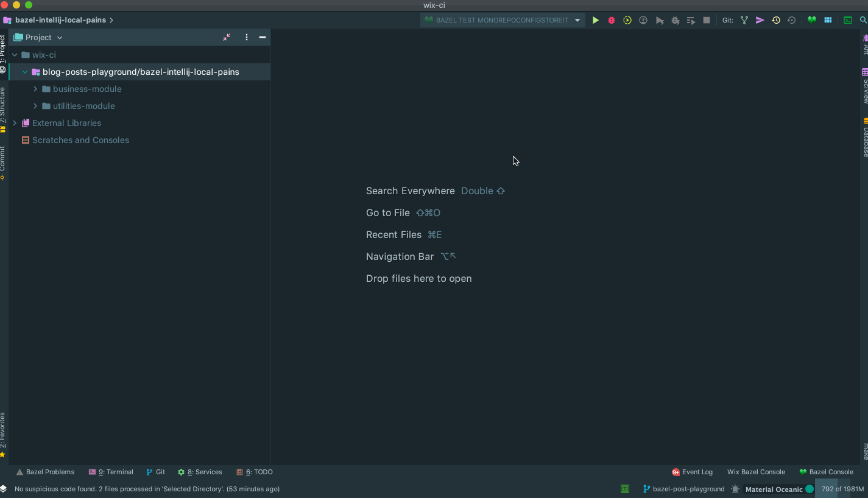Collapse the wix-ci root node

pyautogui.click(x=15, y=55)
